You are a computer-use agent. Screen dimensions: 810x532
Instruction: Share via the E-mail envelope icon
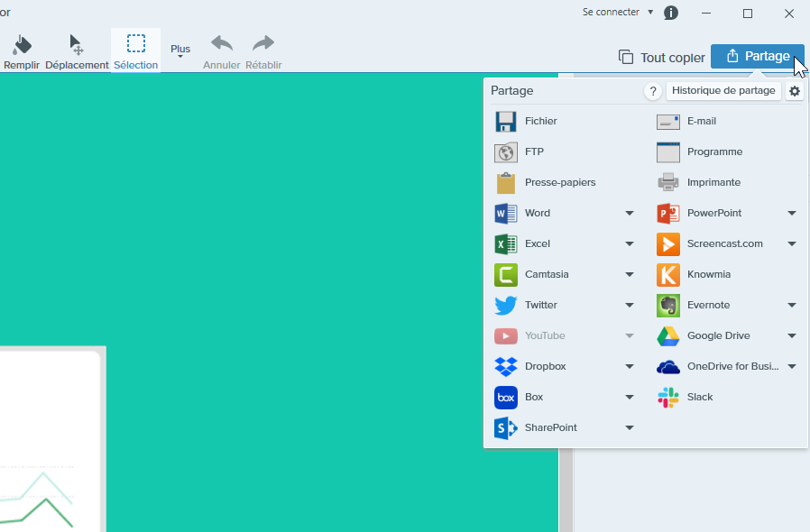[x=668, y=122]
